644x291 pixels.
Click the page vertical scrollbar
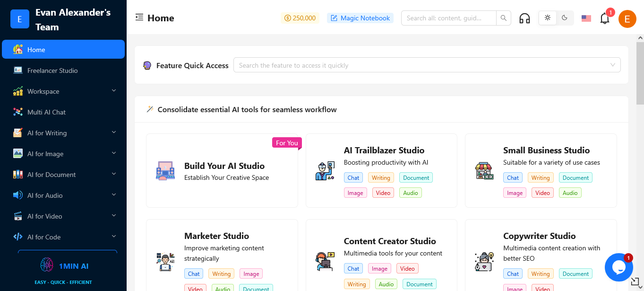pos(640,71)
